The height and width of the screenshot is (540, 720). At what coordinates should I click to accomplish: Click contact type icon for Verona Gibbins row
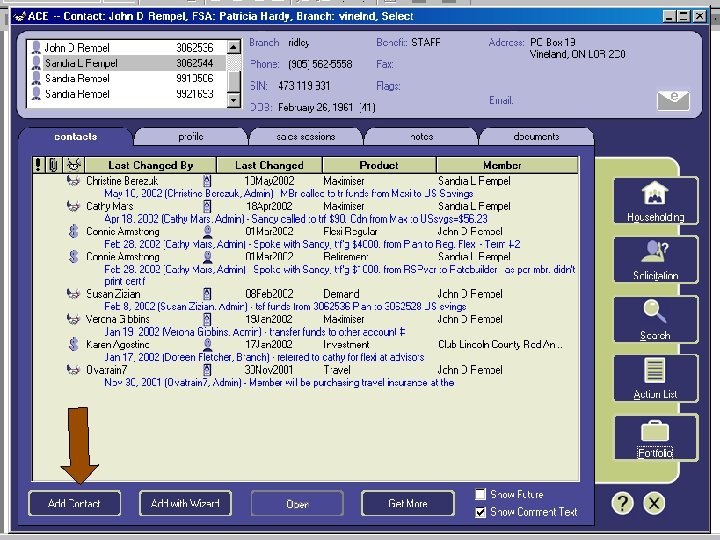tap(73, 319)
